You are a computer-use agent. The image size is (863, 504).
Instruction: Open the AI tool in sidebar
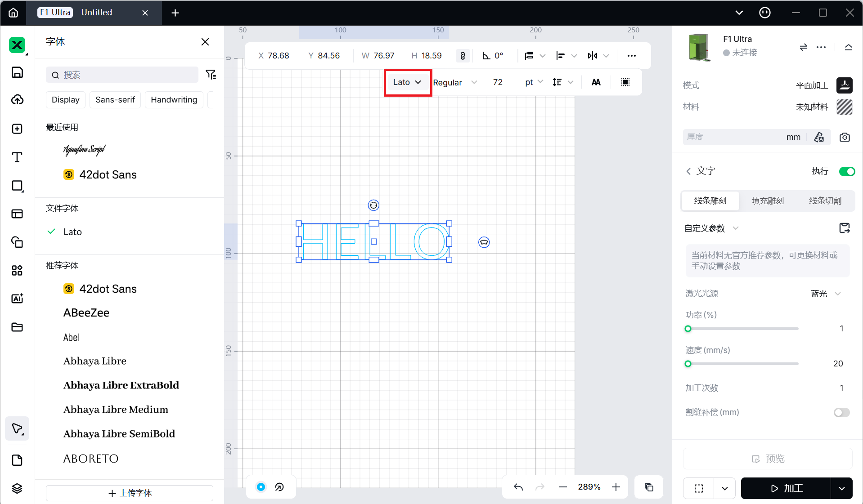[17, 299]
